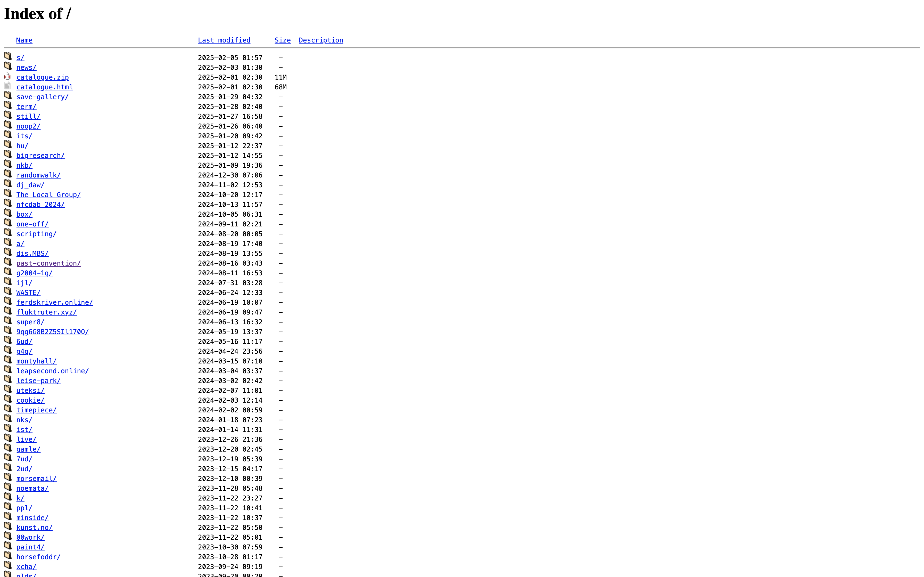This screenshot has height=577, width=924.
Task: Open the The_Local_Group/ directory
Action: click(x=48, y=195)
